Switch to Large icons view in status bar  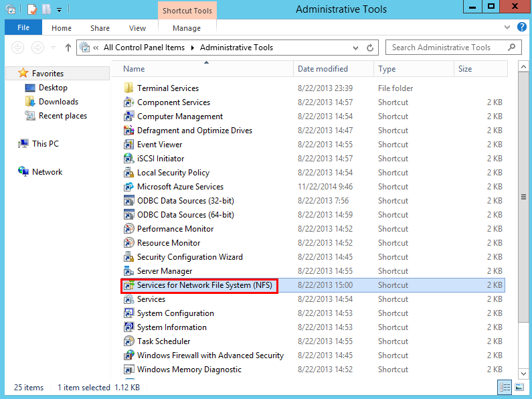pos(519,387)
